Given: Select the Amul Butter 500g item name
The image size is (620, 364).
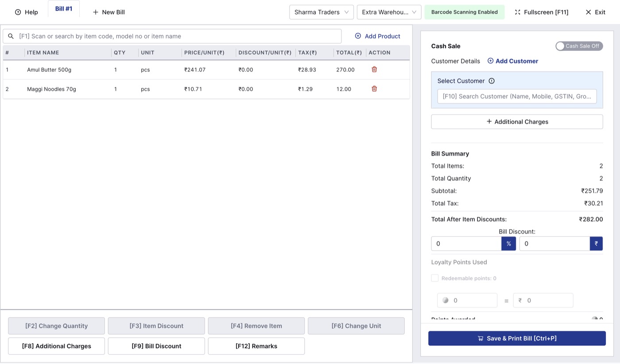Looking at the screenshot, I should click(x=49, y=70).
